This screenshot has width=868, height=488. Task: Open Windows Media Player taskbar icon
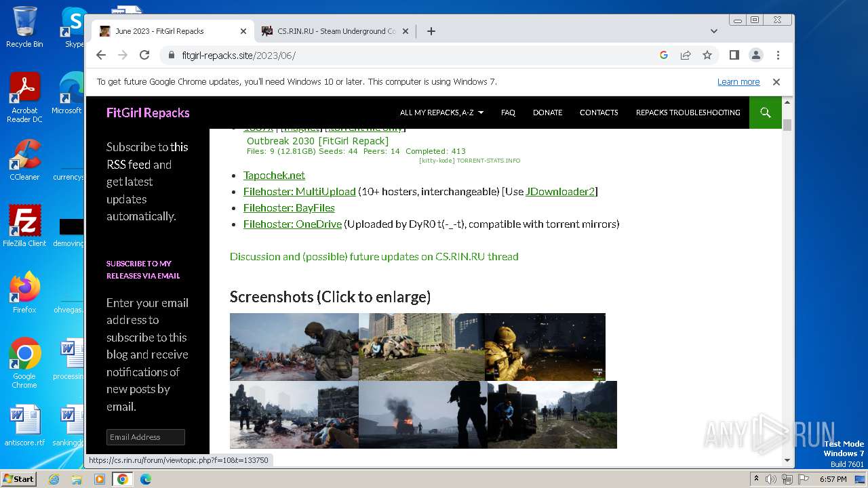(100, 479)
